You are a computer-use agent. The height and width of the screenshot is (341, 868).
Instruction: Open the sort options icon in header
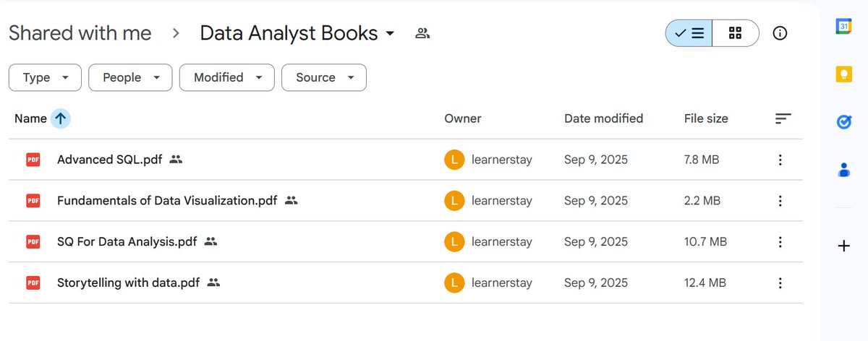pyautogui.click(x=783, y=118)
